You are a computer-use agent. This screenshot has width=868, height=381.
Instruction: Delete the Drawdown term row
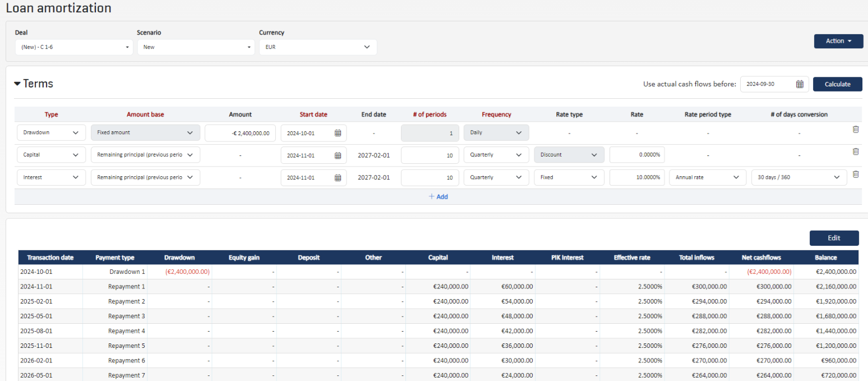(x=855, y=130)
